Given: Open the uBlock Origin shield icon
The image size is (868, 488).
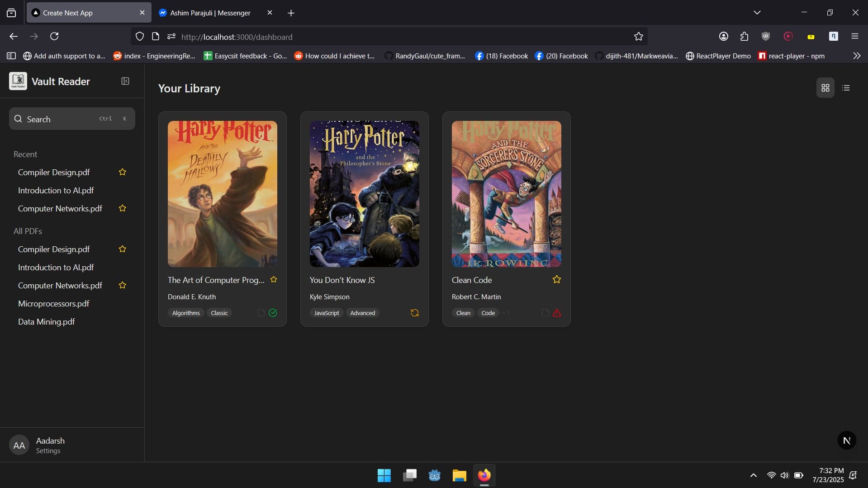Looking at the screenshot, I should (x=765, y=36).
